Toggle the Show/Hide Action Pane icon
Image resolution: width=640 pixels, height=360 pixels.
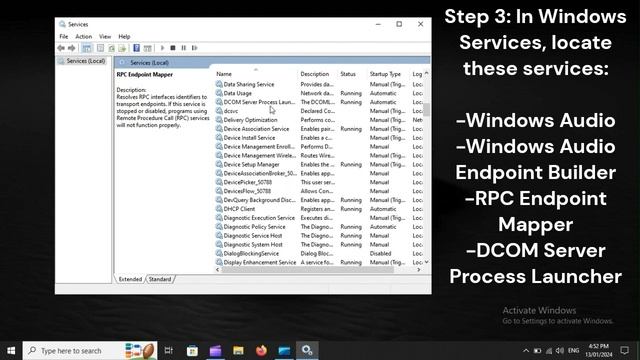(x=148, y=48)
